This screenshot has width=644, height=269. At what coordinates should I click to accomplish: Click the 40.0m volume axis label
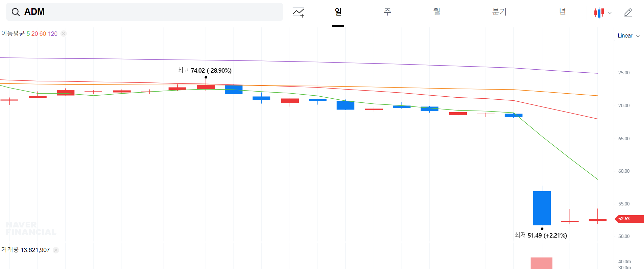pyautogui.click(x=624, y=262)
